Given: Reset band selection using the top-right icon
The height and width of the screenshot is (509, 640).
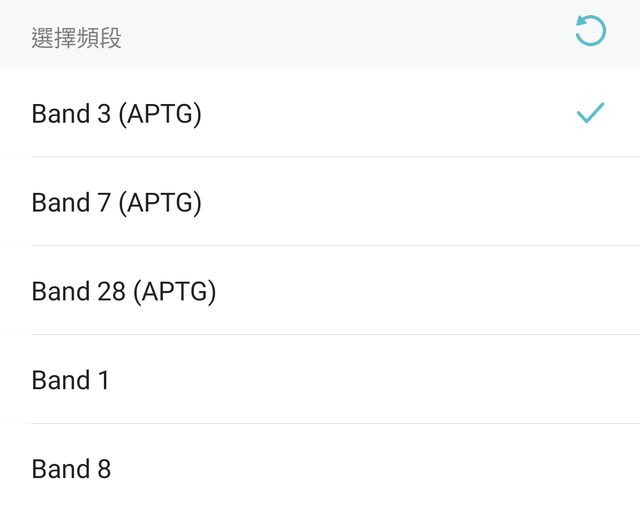Looking at the screenshot, I should tap(590, 31).
